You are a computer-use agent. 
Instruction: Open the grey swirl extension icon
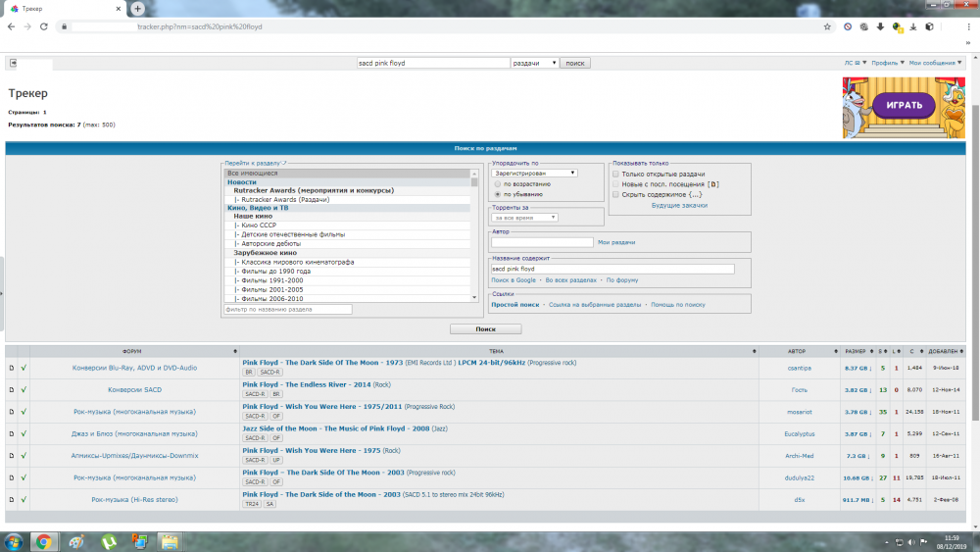(863, 26)
